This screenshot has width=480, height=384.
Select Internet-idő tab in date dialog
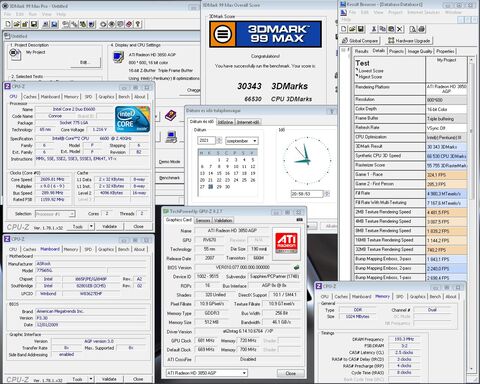click(x=248, y=122)
